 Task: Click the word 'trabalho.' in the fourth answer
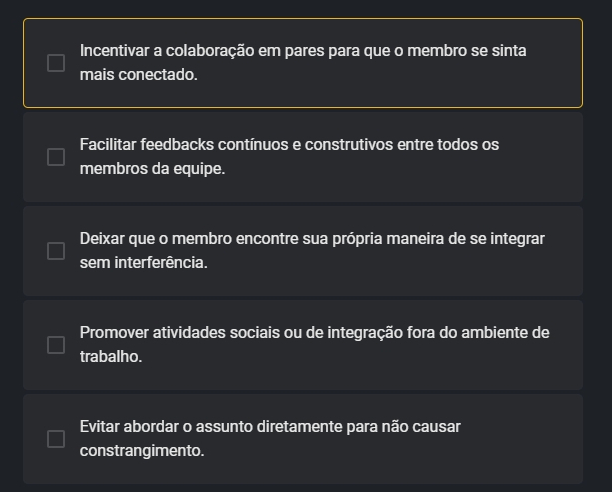111,357
